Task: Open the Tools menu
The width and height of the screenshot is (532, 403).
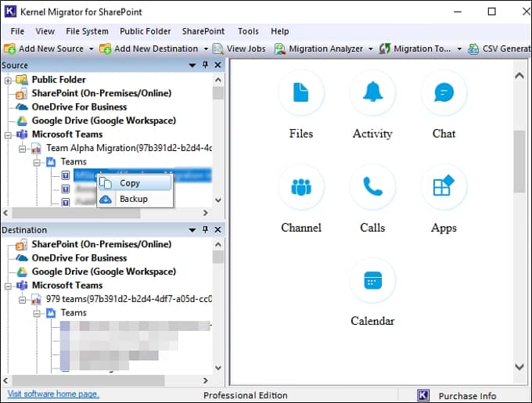Action: [x=248, y=31]
